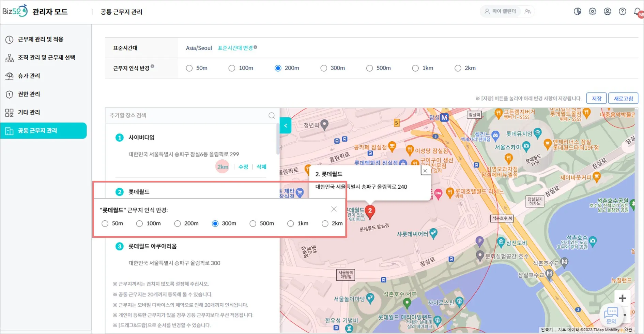The width and height of the screenshot is (644, 334).
Task: Click the 2km radius badge for 사이버다임
Action: click(223, 167)
